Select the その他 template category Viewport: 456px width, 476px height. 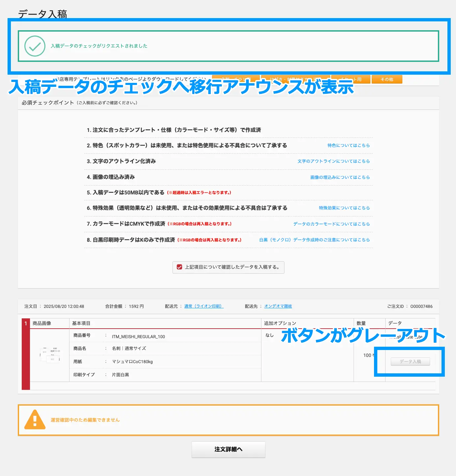tap(387, 79)
